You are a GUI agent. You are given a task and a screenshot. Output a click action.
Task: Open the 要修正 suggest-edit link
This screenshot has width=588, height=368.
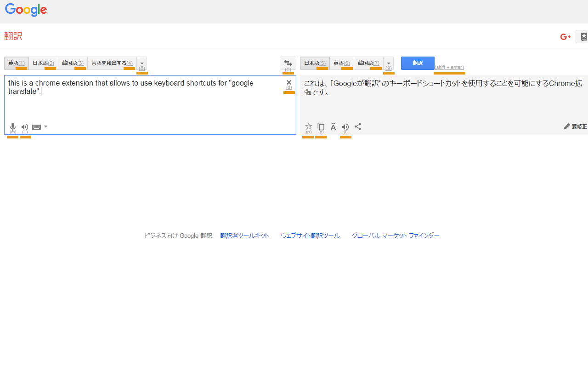(x=576, y=126)
